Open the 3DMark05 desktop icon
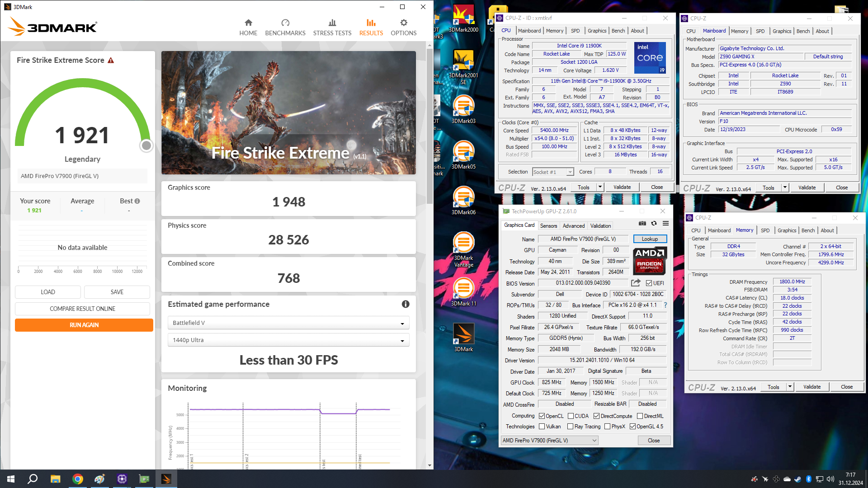 point(463,155)
